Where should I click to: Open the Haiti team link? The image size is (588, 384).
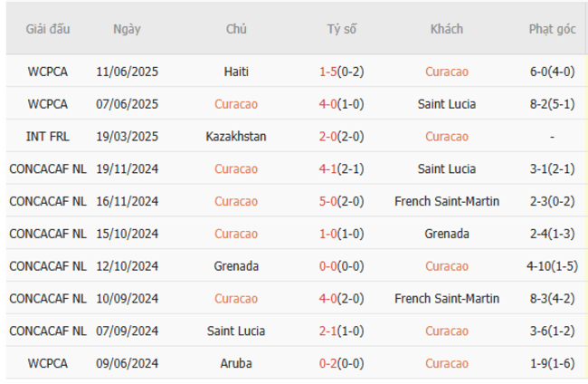tap(236, 72)
